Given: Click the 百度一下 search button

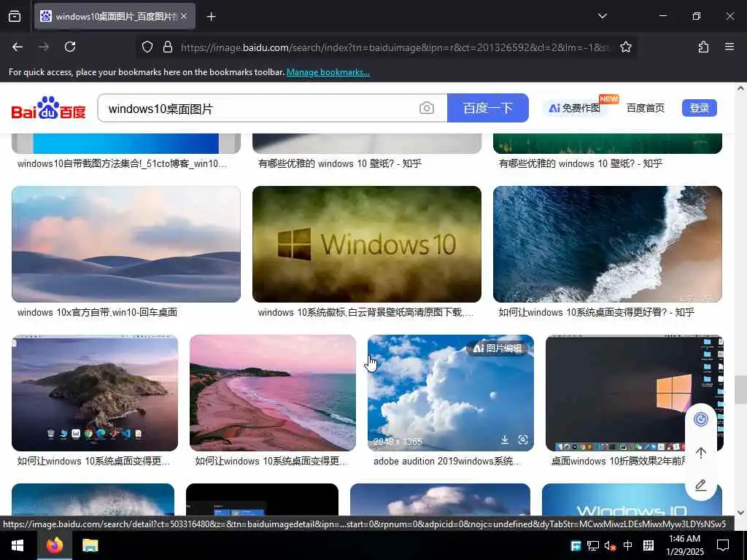Looking at the screenshot, I should (488, 108).
